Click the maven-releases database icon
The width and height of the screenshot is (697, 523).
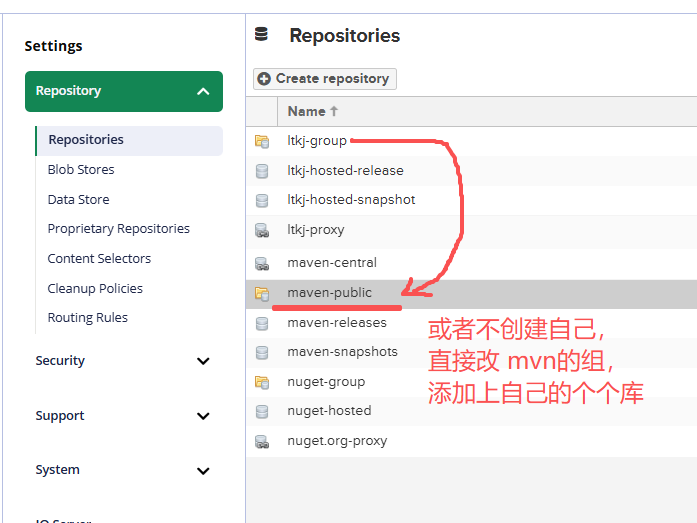[x=262, y=323]
